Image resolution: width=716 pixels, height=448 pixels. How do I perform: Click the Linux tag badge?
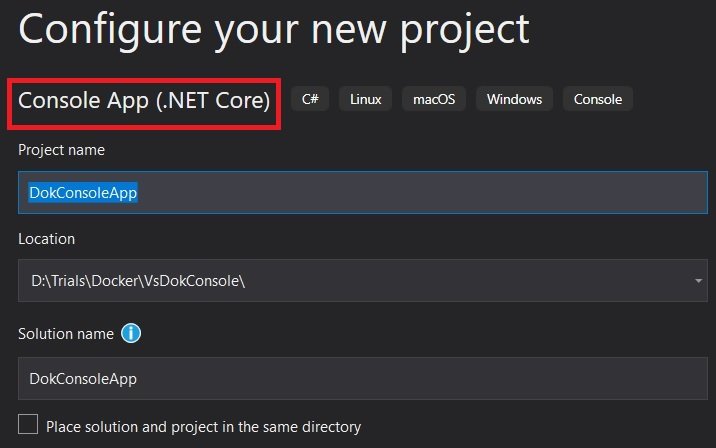[365, 99]
